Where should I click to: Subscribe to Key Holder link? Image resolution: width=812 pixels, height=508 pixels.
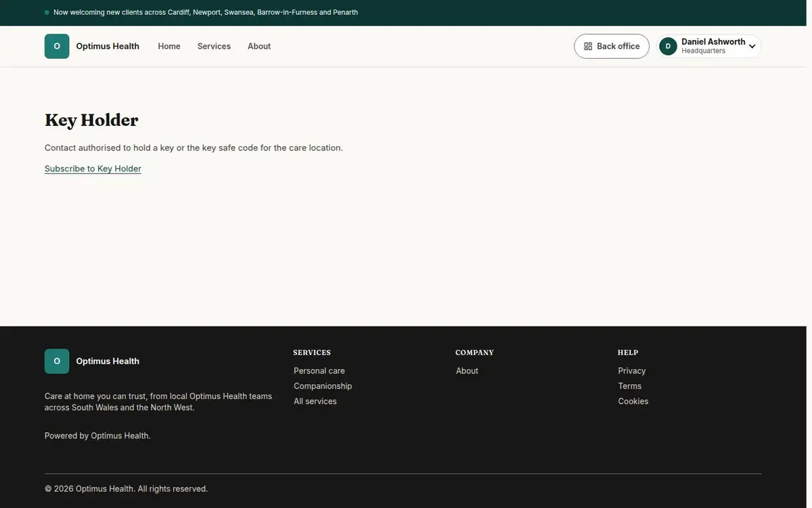pyautogui.click(x=93, y=169)
